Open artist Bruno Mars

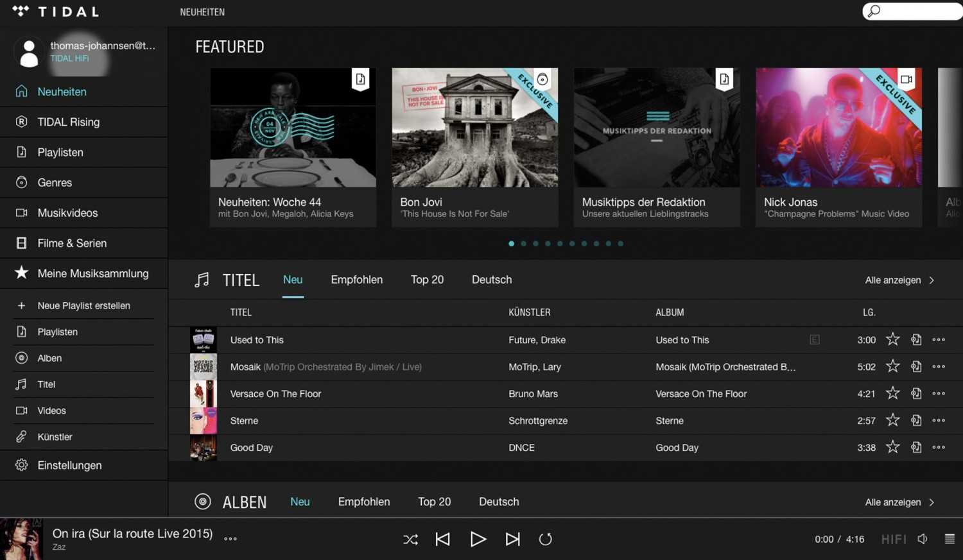[533, 394]
